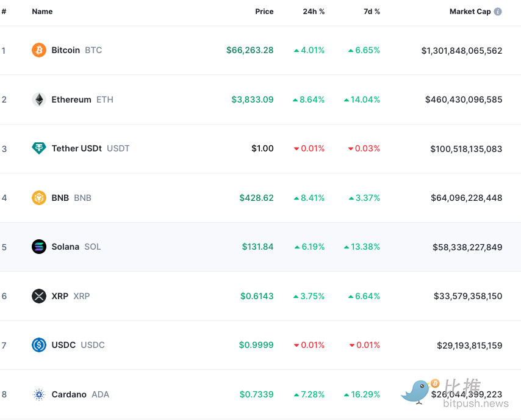521x420 pixels.
Task: Open the Solana SOL coin page
Action: [x=65, y=247]
